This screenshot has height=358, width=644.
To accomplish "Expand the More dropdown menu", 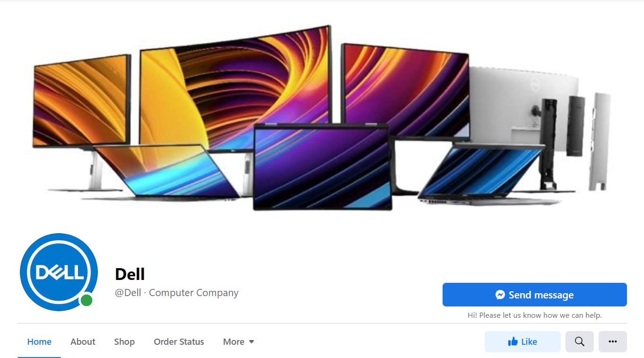I will [x=239, y=341].
